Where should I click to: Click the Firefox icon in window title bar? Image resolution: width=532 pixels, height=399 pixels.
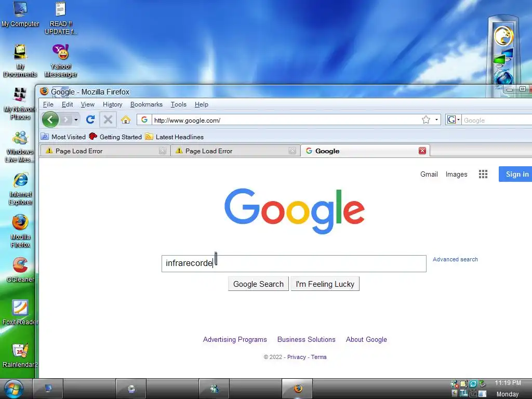click(44, 91)
